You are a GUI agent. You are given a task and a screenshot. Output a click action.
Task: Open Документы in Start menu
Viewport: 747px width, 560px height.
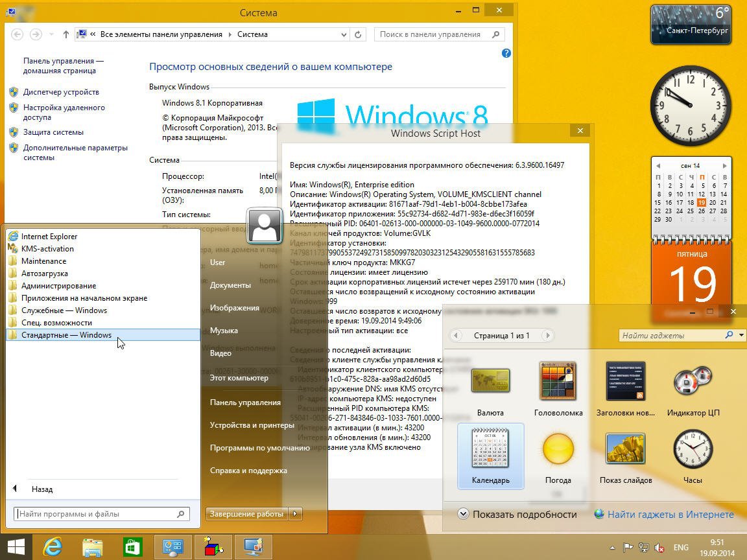[x=230, y=285]
